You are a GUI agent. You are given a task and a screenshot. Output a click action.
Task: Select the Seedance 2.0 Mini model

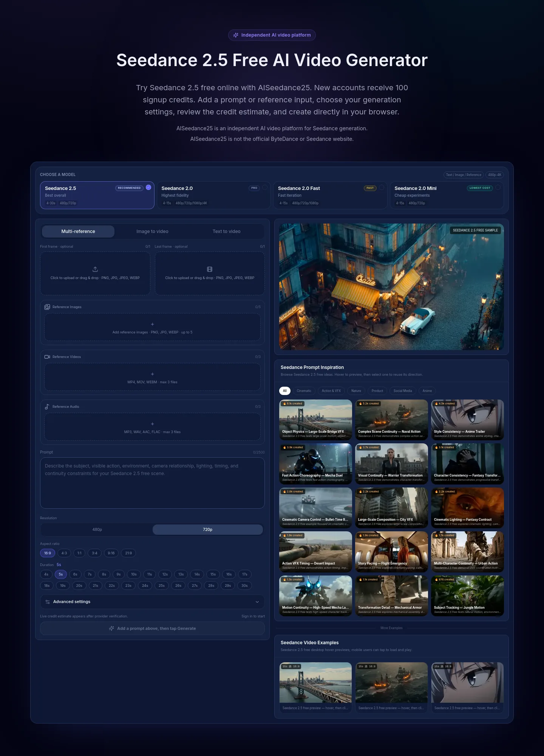click(447, 195)
